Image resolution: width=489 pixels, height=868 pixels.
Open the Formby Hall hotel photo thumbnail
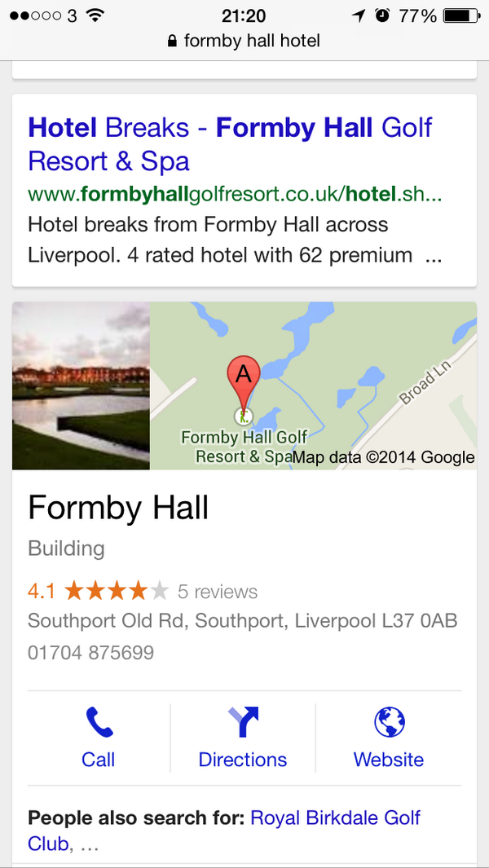click(x=81, y=386)
